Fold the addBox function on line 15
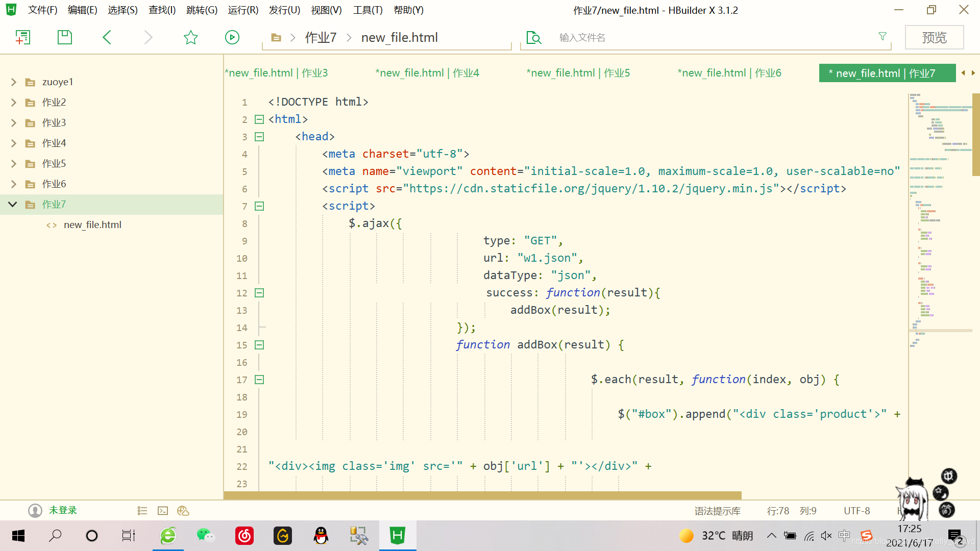The height and width of the screenshot is (551, 980). (259, 345)
